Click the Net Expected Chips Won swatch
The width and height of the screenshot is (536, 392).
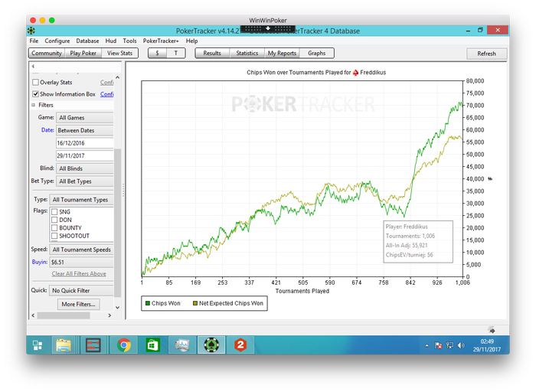[x=195, y=303]
